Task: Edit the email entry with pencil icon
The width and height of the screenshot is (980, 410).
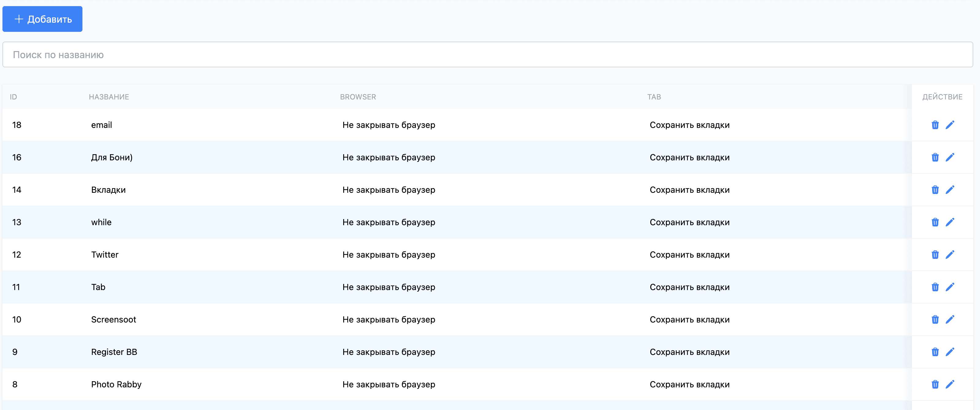Action: pyautogui.click(x=950, y=125)
